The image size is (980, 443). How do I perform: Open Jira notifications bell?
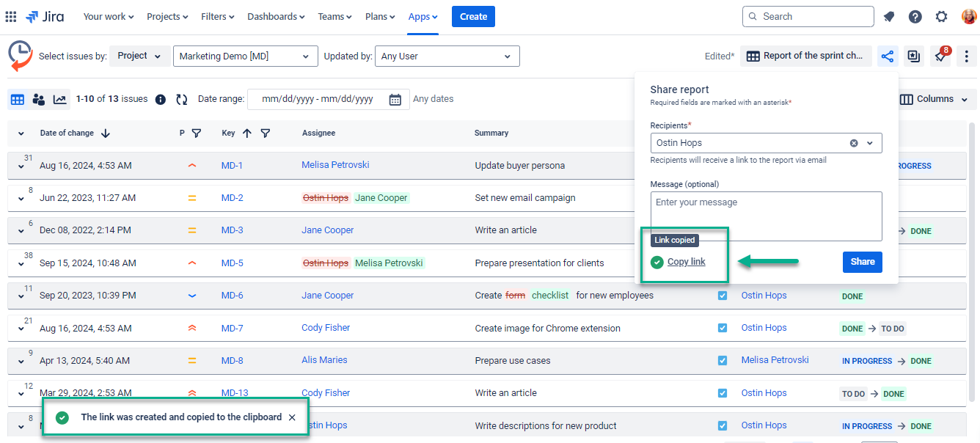[888, 17]
